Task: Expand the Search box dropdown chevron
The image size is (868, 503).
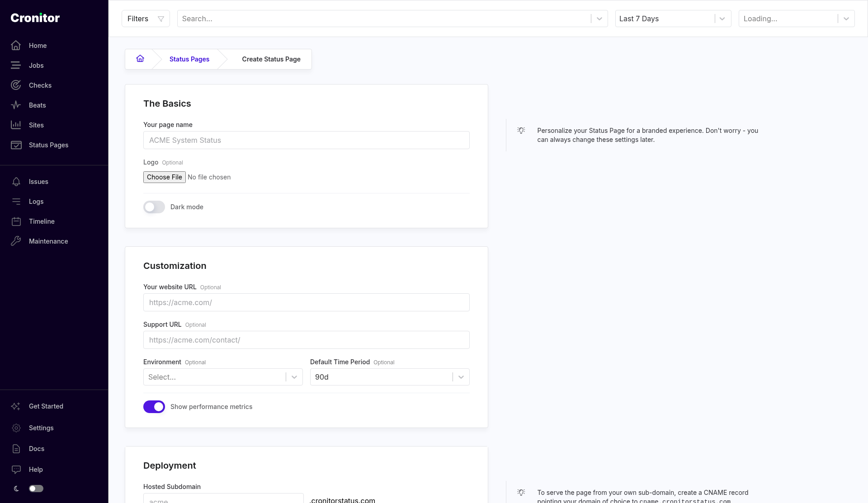Action: pos(599,19)
